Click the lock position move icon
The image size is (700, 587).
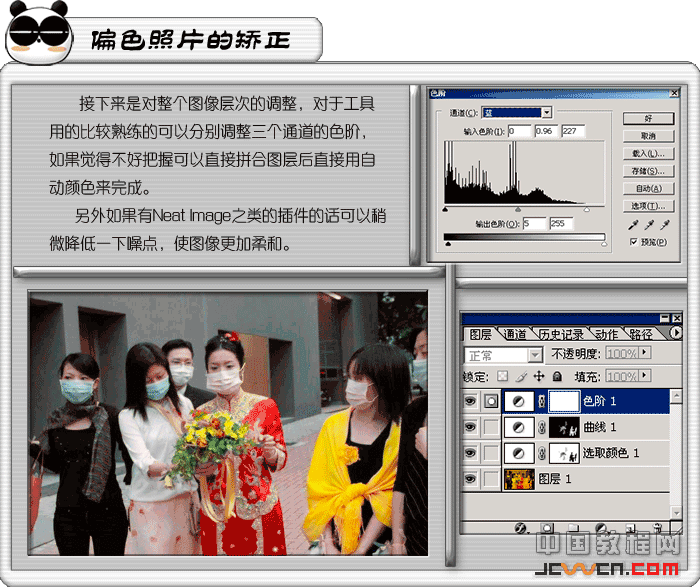[x=539, y=377]
